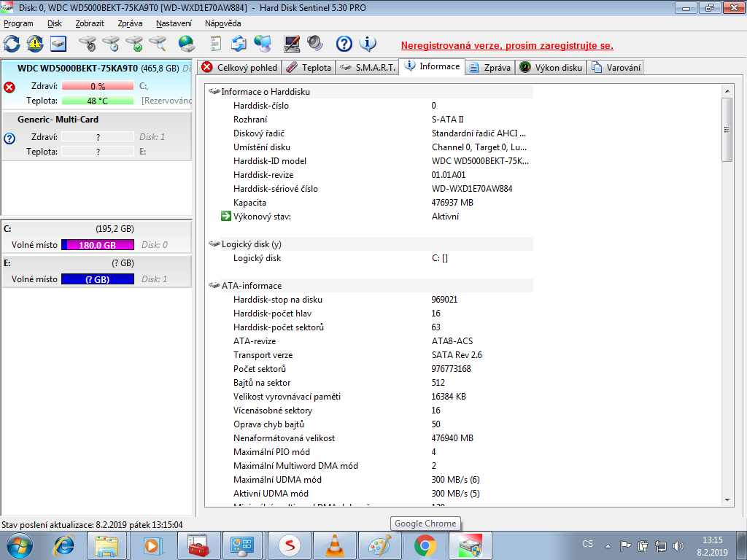This screenshot has width=747, height=560.
Task: Switch to the Výkon disku tab
Action: point(551,68)
